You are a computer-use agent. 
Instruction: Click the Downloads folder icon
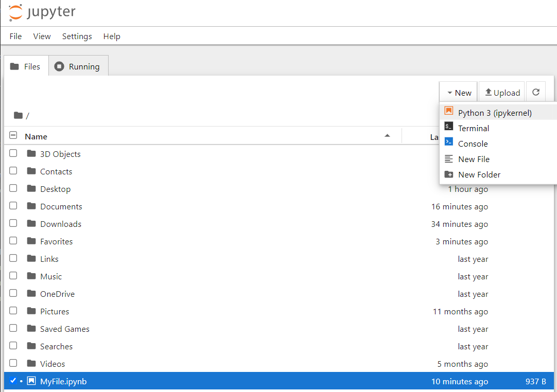pos(31,223)
